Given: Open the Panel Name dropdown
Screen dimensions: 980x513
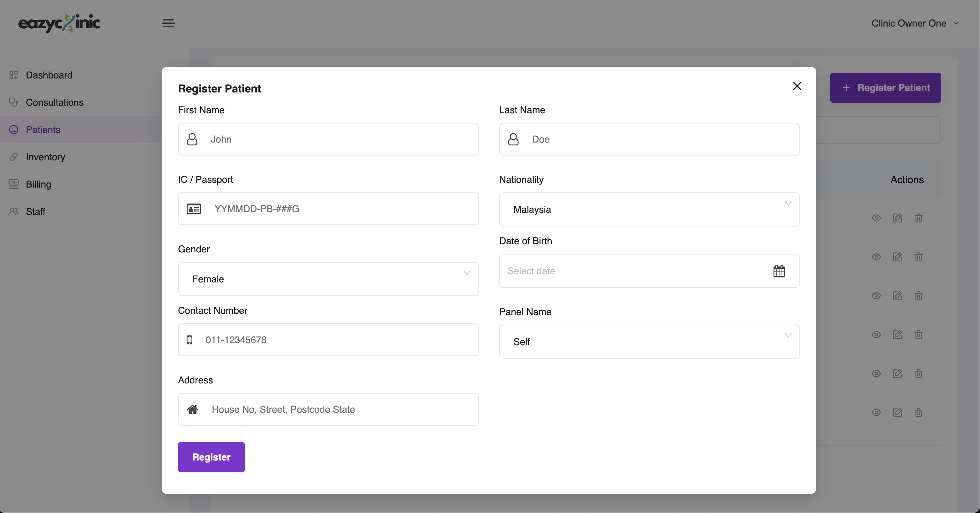Looking at the screenshot, I should pos(649,342).
